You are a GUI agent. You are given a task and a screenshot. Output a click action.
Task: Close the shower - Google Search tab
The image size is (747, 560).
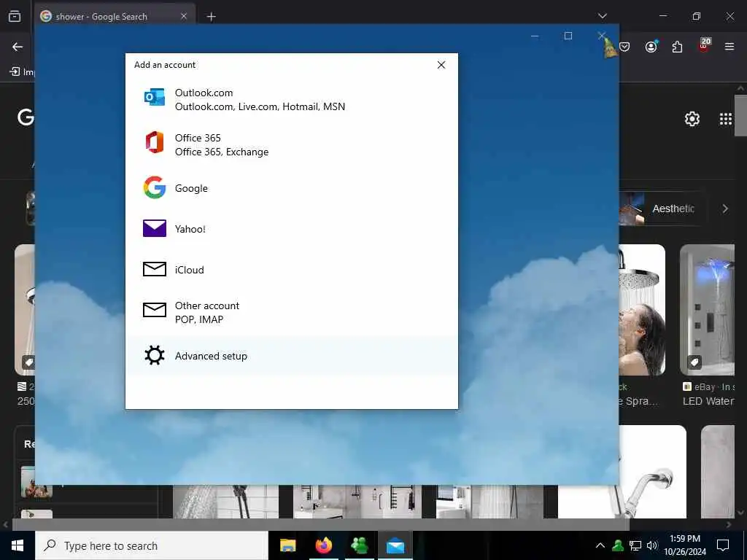coord(184,16)
